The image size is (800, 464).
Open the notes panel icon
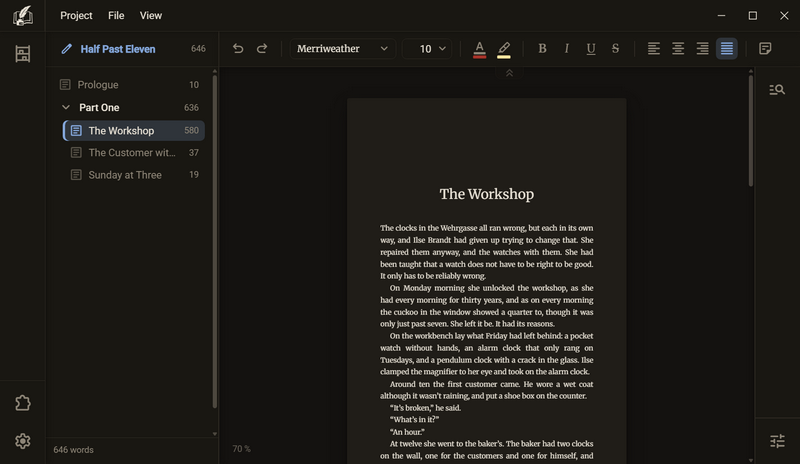coord(765,48)
